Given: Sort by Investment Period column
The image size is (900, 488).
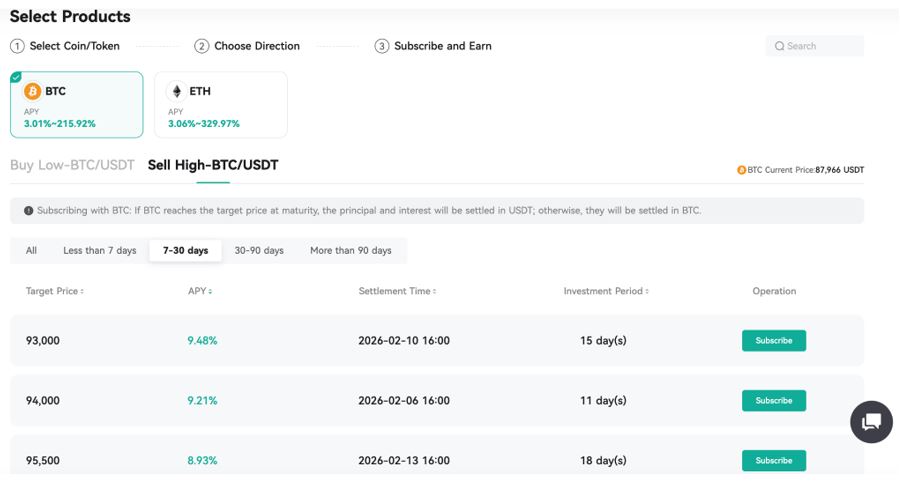Looking at the screenshot, I should tap(606, 291).
